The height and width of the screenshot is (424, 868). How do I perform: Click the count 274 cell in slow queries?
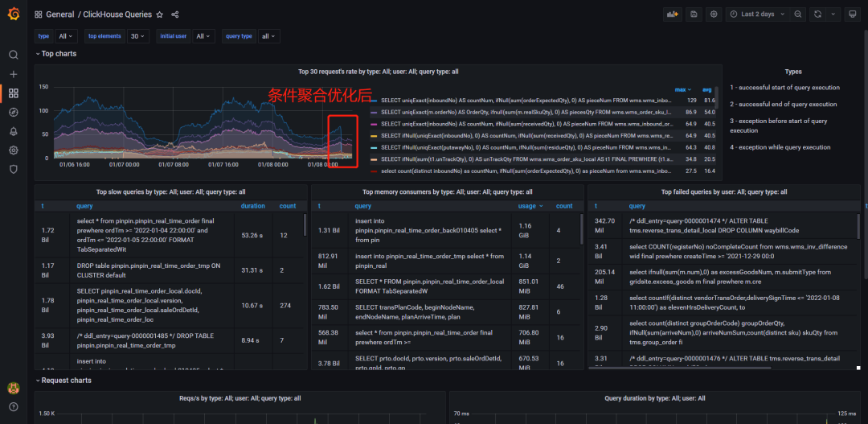click(287, 304)
